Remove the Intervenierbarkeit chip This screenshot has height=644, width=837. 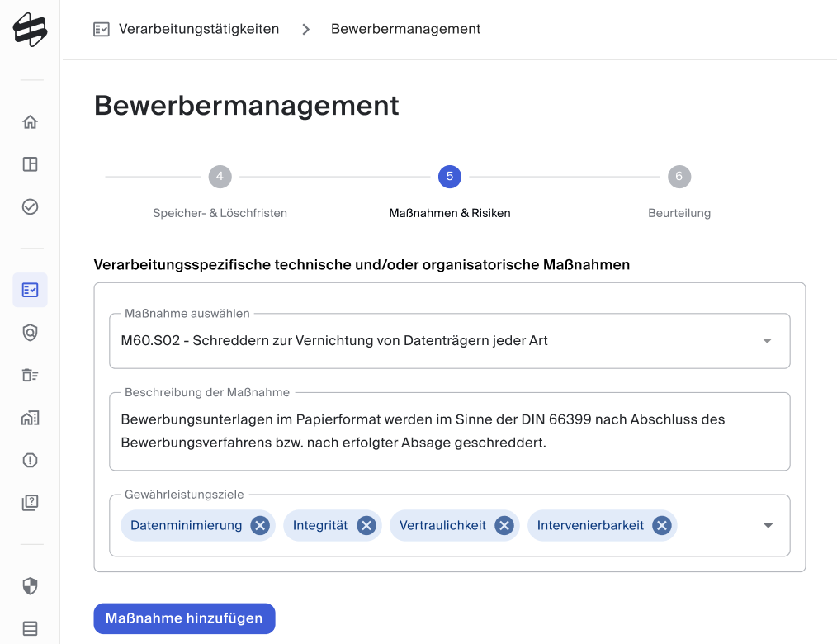pos(661,525)
